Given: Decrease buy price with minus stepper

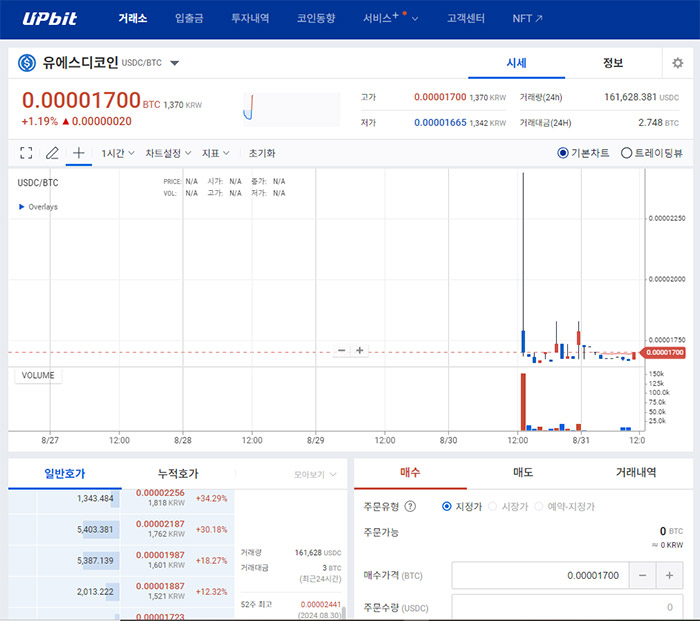Looking at the screenshot, I should click(x=642, y=575).
